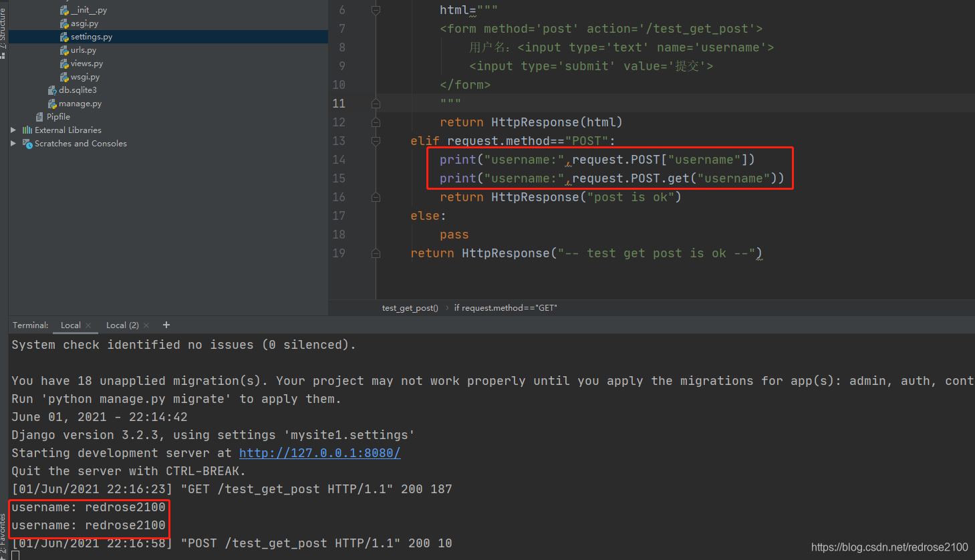
Task: Open the http://127.0.0.1:8080/ server link
Action: click(x=319, y=453)
